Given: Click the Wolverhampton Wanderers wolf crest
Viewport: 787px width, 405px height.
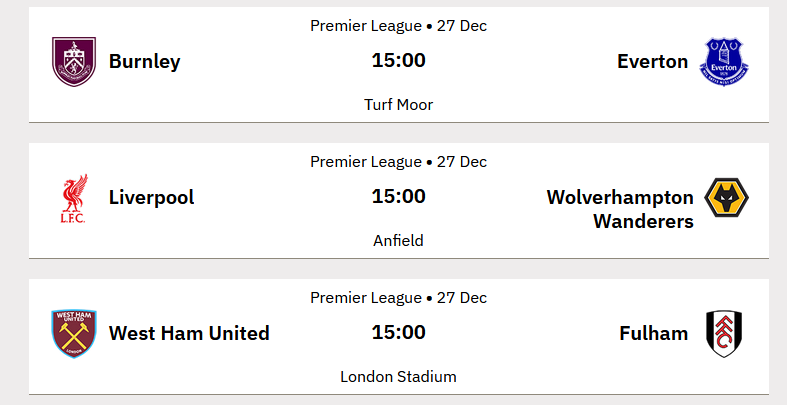Looking at the screenshot, I should coord(726,198).
